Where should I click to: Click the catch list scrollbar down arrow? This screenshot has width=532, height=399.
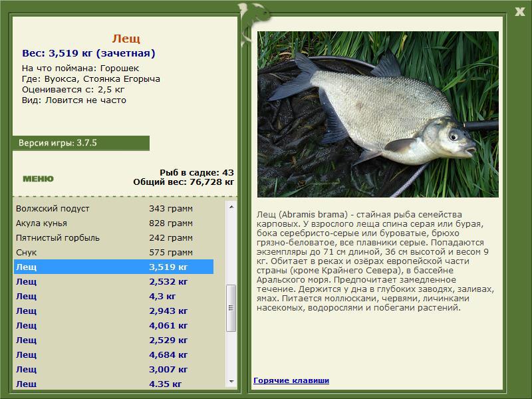pyautogui.click(x=231, y=382)
